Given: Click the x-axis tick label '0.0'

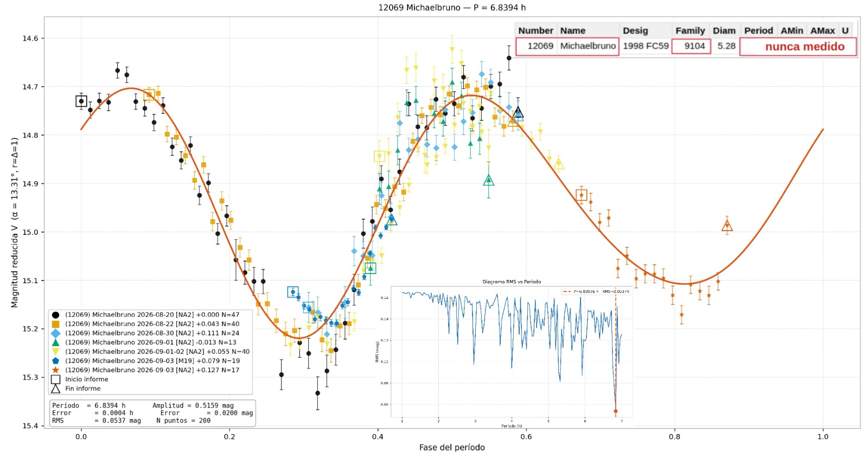Looking at the screenshot, I should [x=81, y=436].
